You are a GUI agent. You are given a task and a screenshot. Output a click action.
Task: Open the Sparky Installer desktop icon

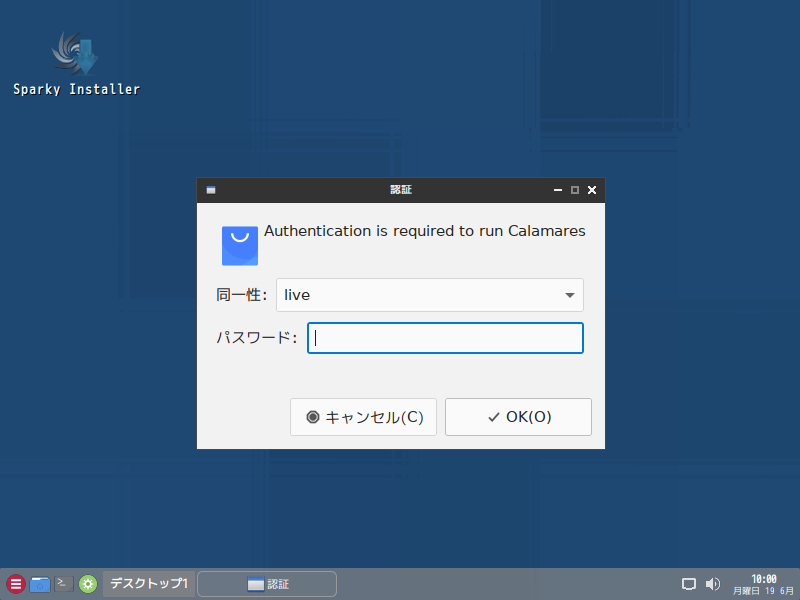click(76, 64)
